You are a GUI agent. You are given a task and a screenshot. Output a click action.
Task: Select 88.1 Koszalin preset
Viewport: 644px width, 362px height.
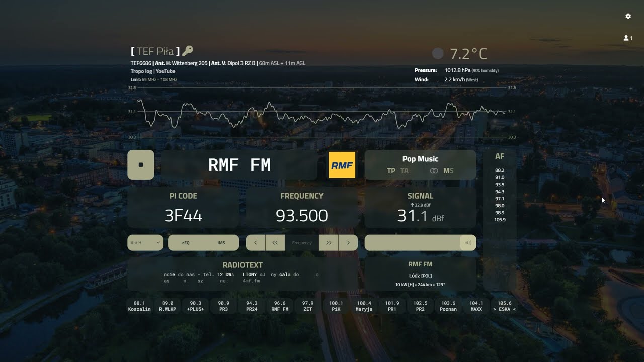139,306
